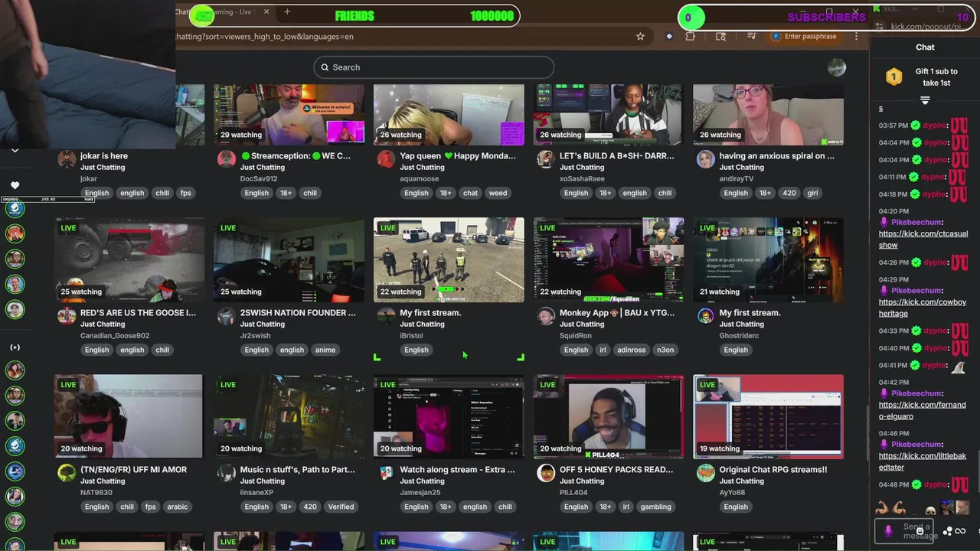Expand the gift sub leaderboard arrow
The width and height of the screenshot is (980, 551).
coord(925,100)
